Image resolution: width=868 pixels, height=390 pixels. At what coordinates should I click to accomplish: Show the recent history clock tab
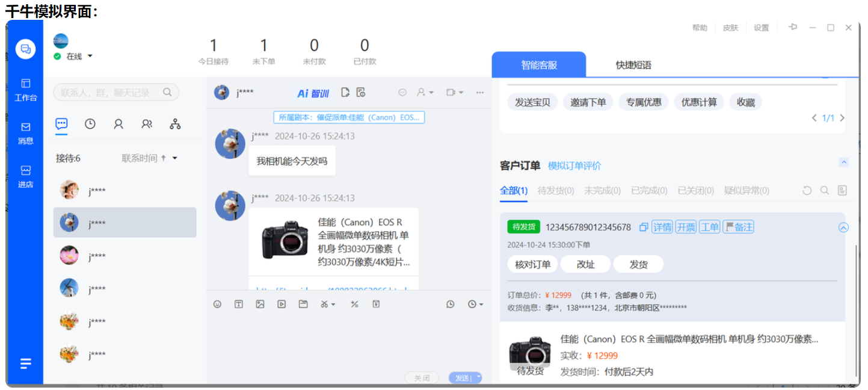tap(90, 123)
